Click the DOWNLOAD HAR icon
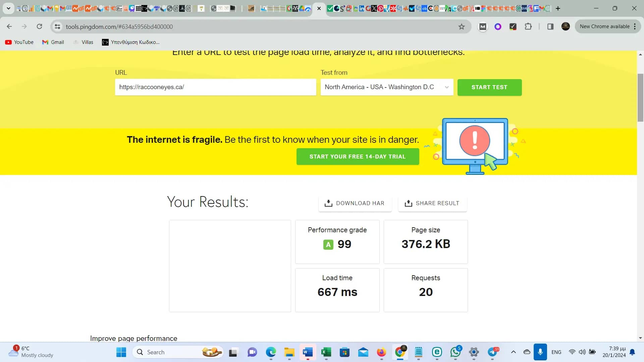 pyautogui.click(x=329, y=203)
